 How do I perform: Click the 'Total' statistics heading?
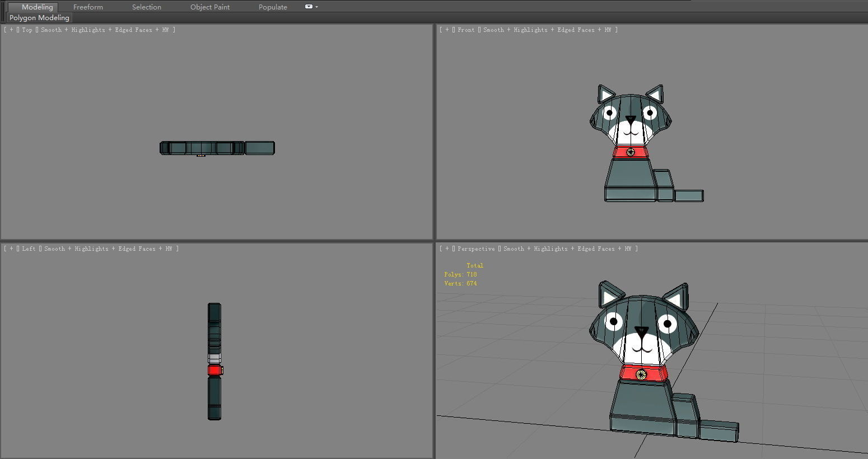475,265
